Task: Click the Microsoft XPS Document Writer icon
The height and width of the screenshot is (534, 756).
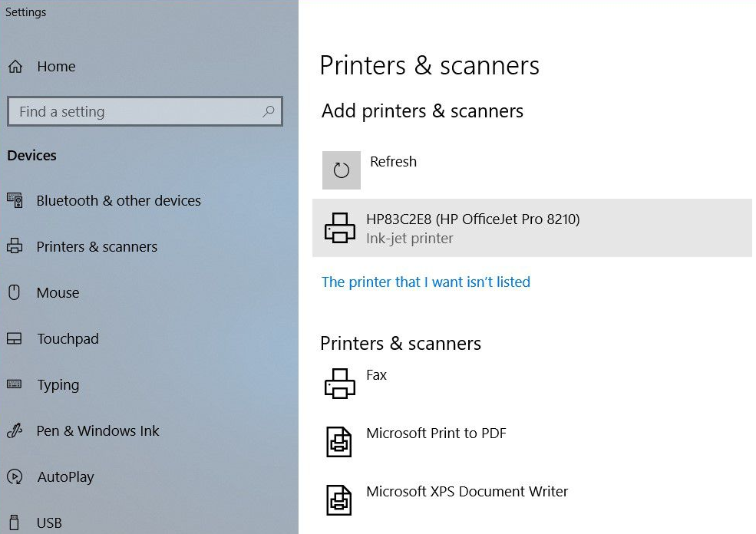Action: pos(339,500)
